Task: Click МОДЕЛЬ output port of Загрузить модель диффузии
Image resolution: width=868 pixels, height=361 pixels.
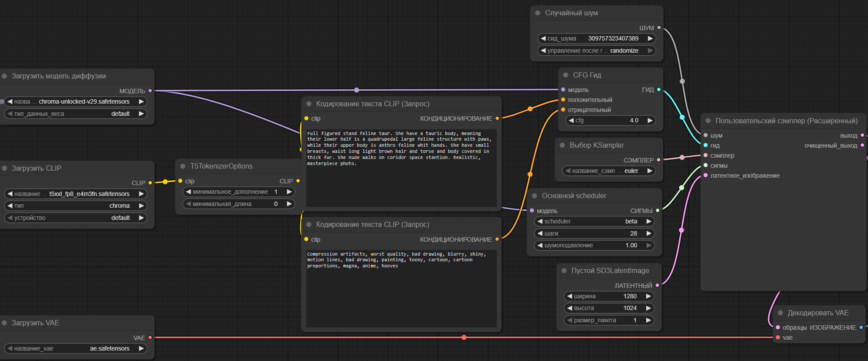Action: [150, 91]
